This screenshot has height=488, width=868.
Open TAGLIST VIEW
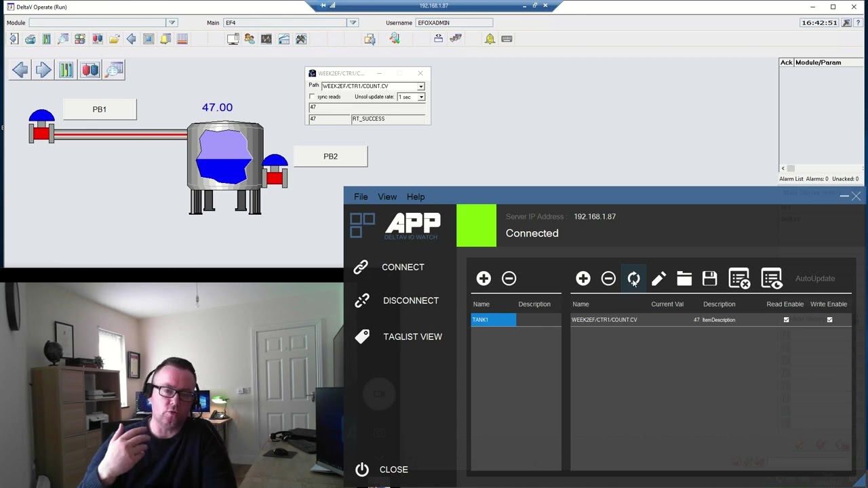pos(398,337)
